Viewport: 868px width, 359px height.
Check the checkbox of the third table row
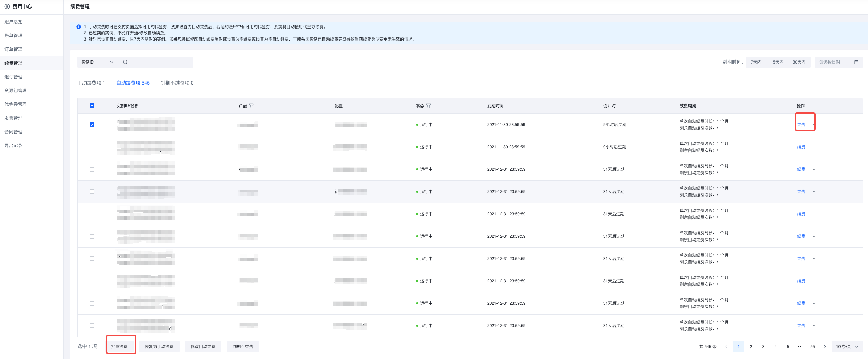(92, 169)
